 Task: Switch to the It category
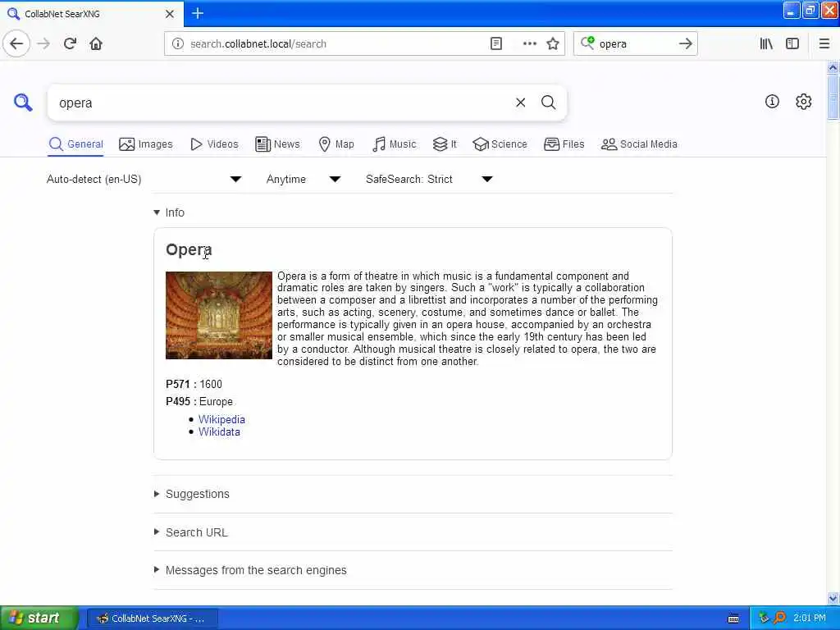445,144
